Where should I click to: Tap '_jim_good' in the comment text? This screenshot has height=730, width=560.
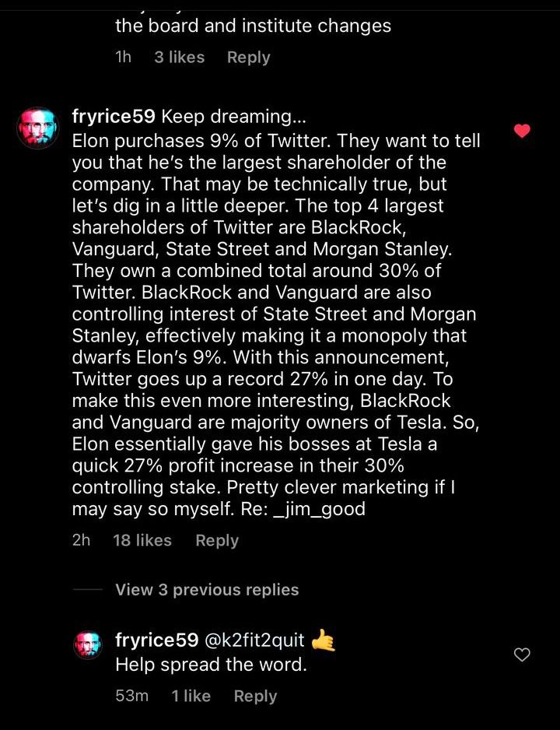point(320,510)
